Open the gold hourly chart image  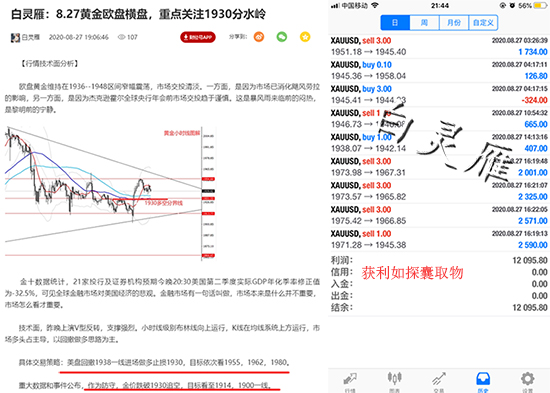pos(110,194)
